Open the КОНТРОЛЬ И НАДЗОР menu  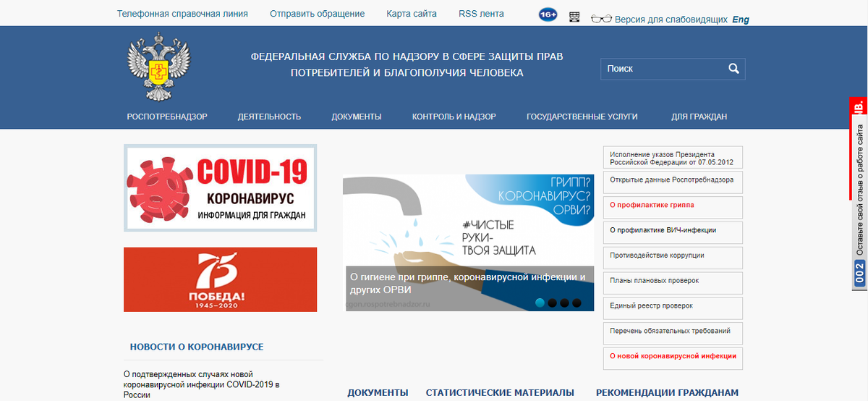coord(454,117)
